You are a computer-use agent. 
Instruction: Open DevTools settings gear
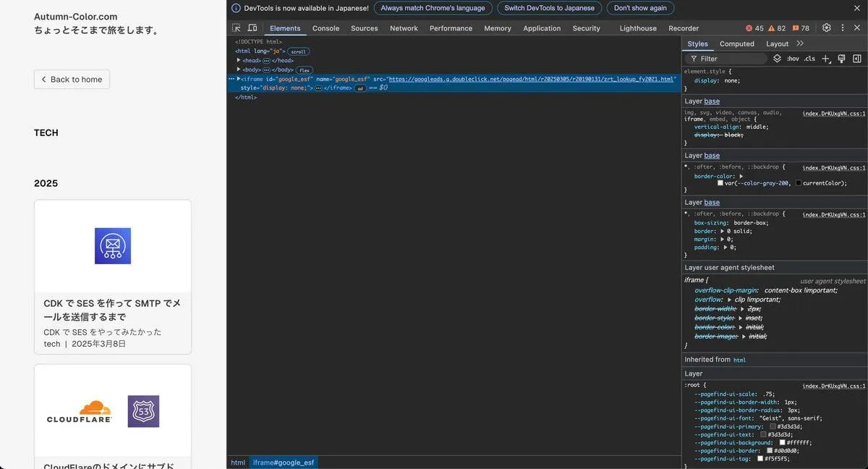coord(826,28)
